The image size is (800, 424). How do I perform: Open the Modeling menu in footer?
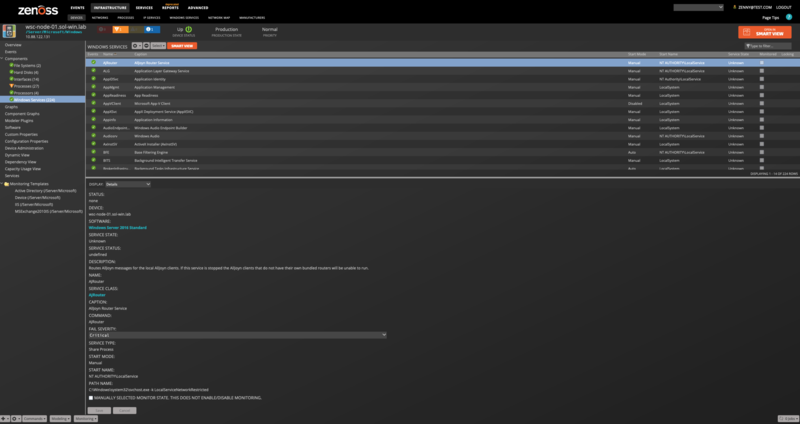(61, 418)
